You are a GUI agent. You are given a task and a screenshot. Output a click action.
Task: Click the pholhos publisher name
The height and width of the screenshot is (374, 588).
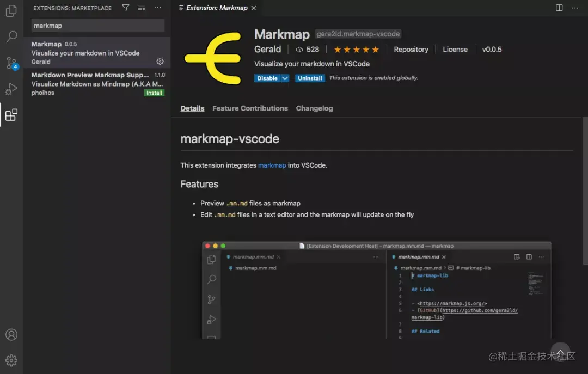43,93
